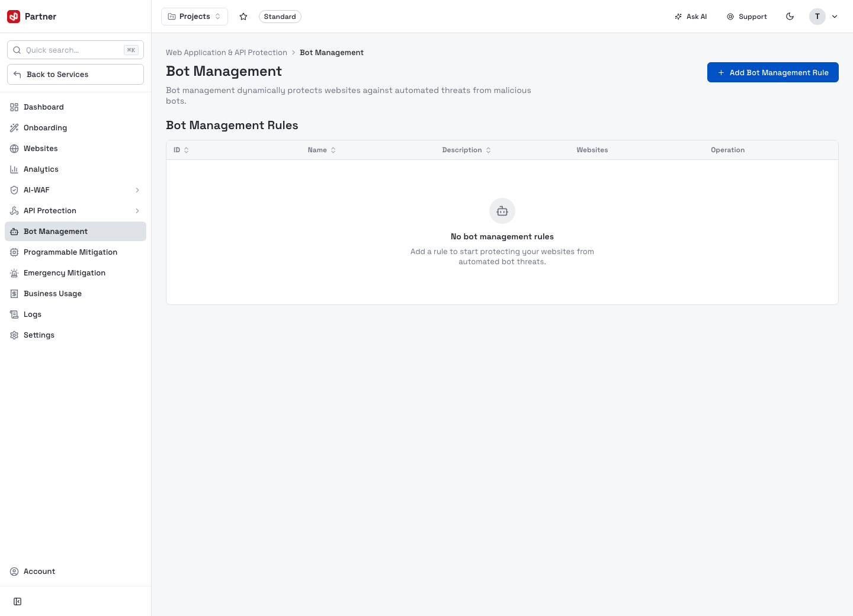Open Emergency Mitigation page
The width and height of the screenshot is (853, 616).
[75, 273]
